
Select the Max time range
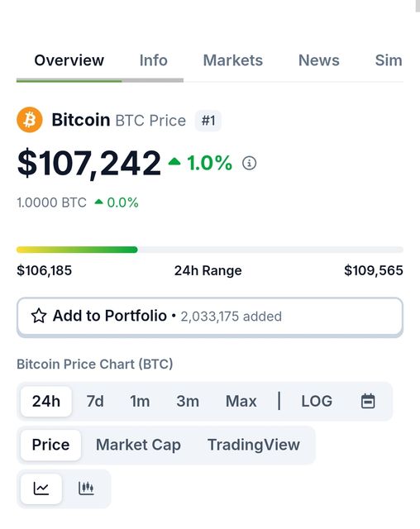pos(241,401)
